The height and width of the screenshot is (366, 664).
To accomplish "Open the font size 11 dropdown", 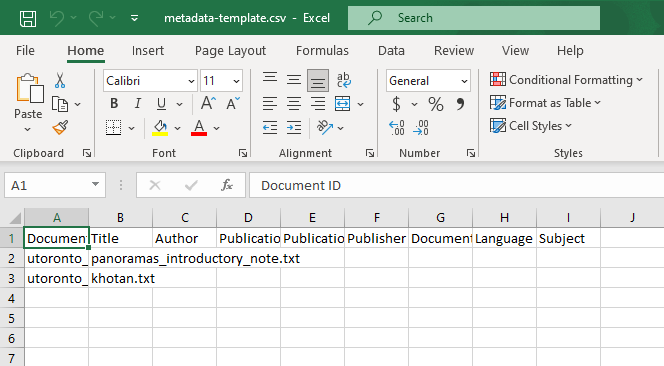I will click(x=236, y=81).
